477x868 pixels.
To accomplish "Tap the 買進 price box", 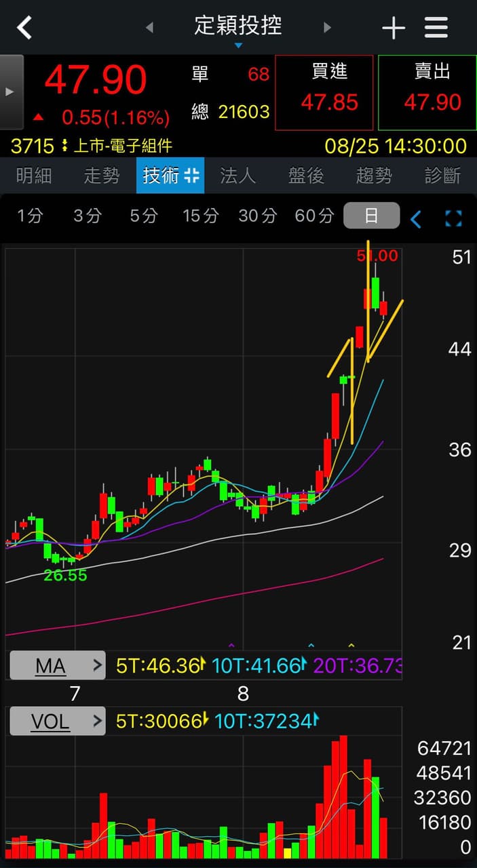I will (x=324, y=92).
